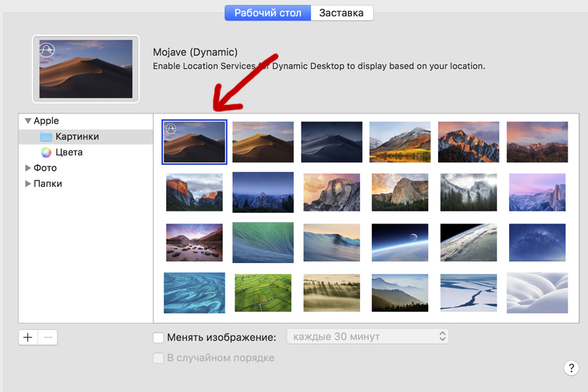The height and width of the screenshot is (392, 588).
Task: Choose the foggy sunbeam forest wallpaper
Action: coord(332,293)
